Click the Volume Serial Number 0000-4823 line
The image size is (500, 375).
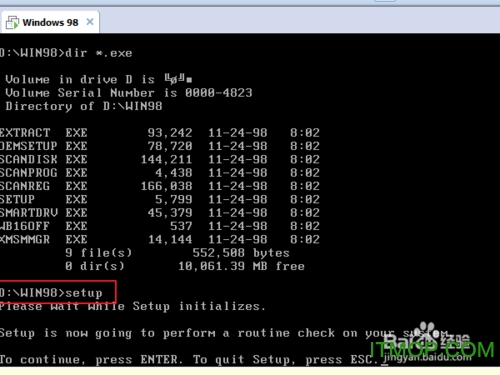pyautogui.click(x=129, y=93)
